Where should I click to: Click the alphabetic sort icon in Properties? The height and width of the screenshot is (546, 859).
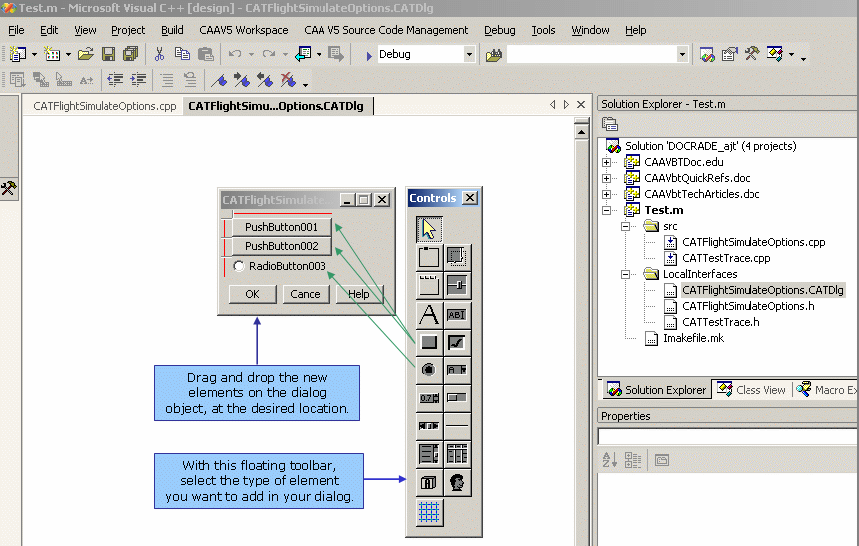(610, 460)
